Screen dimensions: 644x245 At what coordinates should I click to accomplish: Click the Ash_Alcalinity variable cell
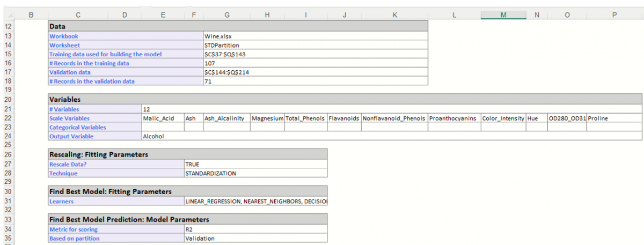[226, 118]
